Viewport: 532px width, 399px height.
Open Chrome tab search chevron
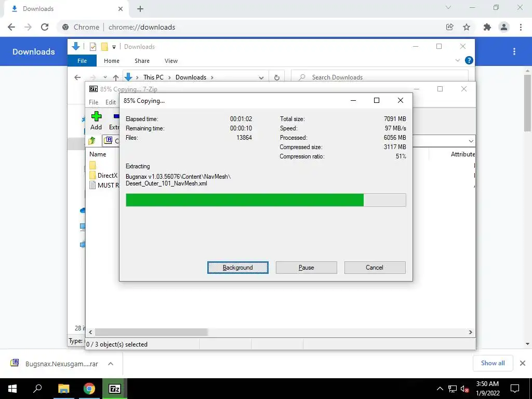point(448,7)
